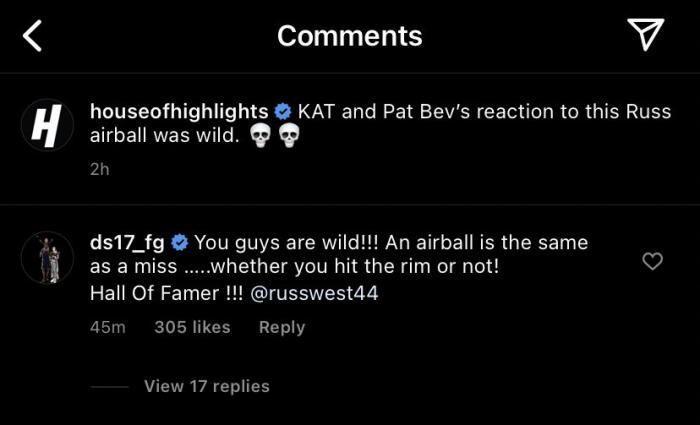700x425 pixels.
Task: Click the verified badge beside ds17_fg
Action: [x=180, y=242]
